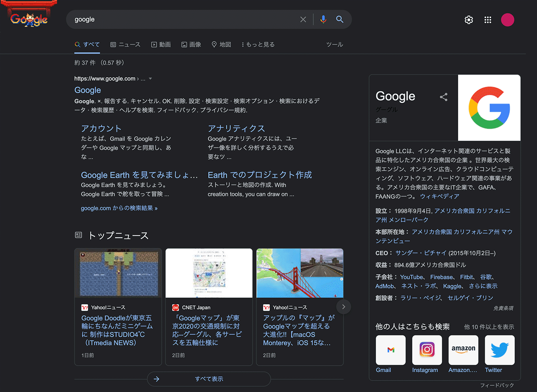This screenshot has width=537, height=392.
Task: Open the Google apps grid icon
Action: click(488, 20)
